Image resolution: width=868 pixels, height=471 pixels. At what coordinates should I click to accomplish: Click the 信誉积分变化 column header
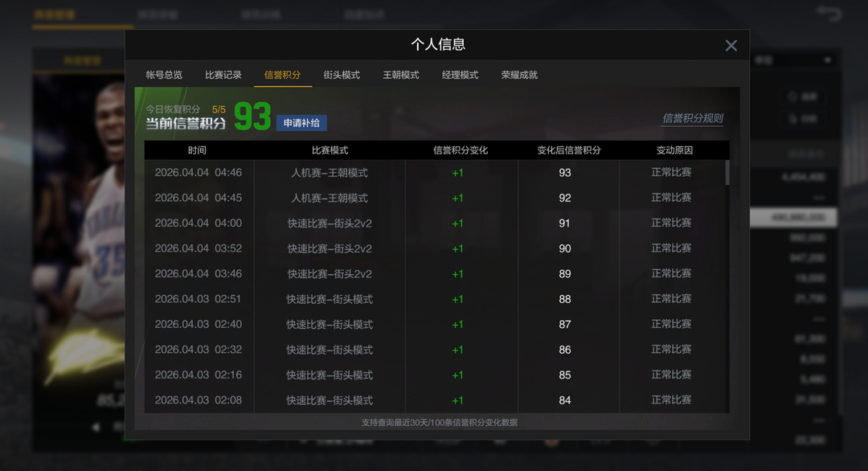(461, 150)
